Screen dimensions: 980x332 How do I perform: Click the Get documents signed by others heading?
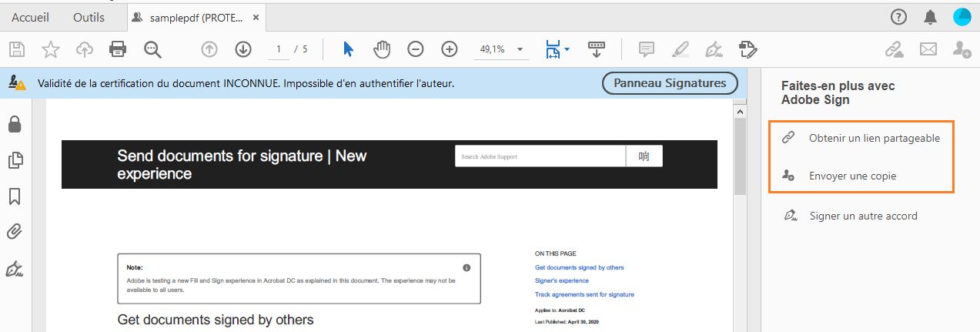pos(216,319)
